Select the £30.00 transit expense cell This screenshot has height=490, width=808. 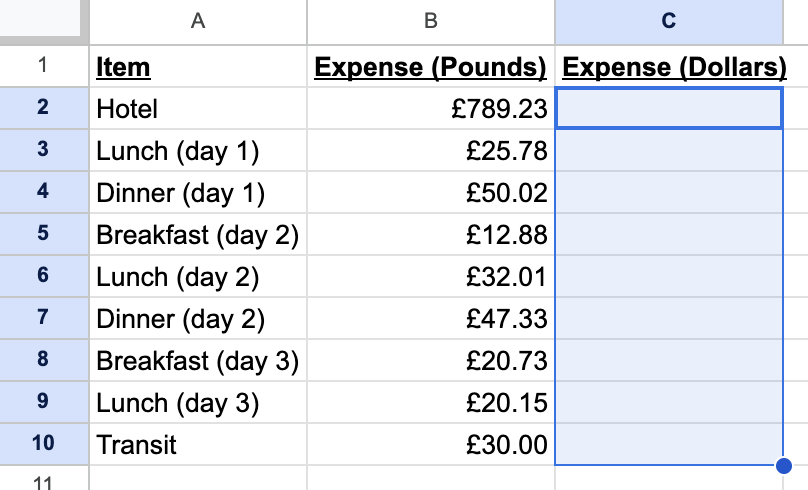point(430,444)
